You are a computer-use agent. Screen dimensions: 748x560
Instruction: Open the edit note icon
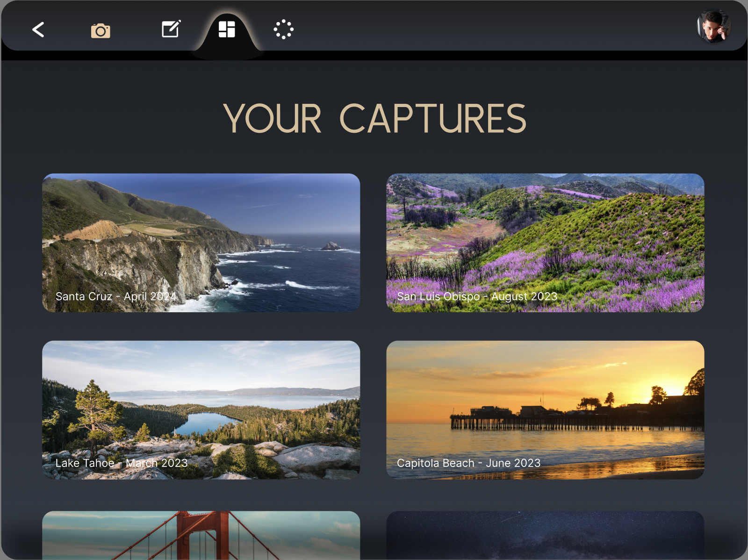click(x=171, y=29)
